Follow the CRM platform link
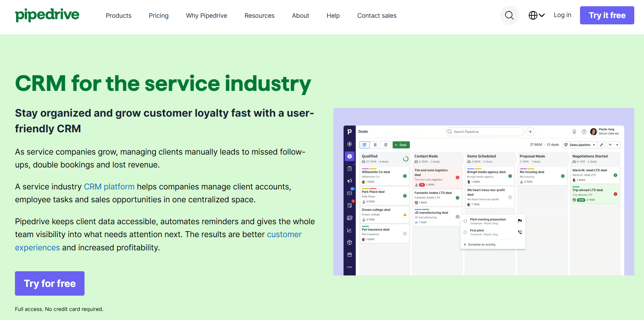 pyautogui.click(x=109, y=187)
